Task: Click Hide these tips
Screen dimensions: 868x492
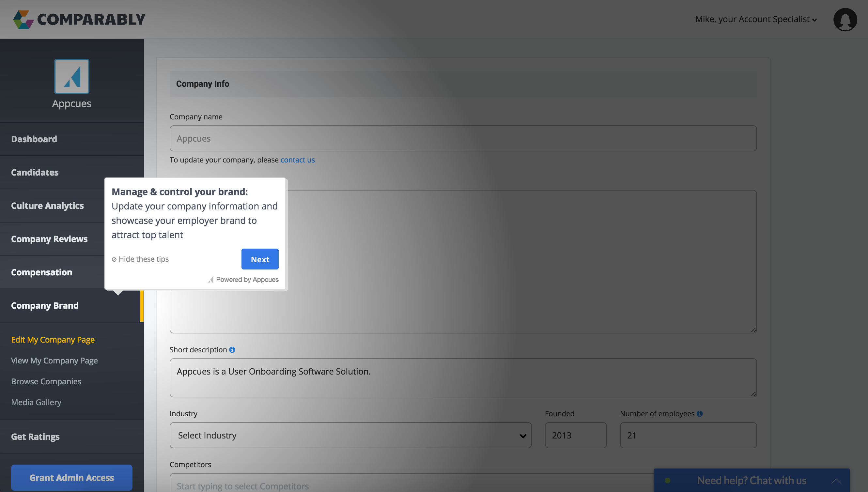Action: (x=140, y=259)
